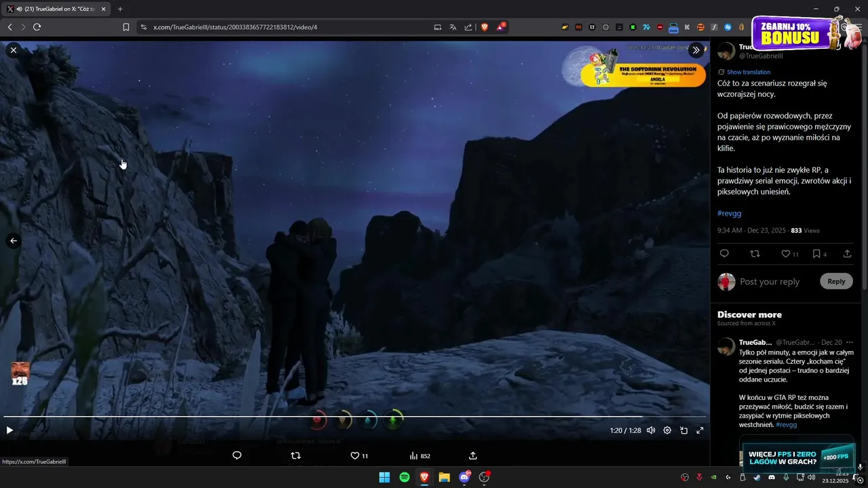Show translation of the tweet

749,72
